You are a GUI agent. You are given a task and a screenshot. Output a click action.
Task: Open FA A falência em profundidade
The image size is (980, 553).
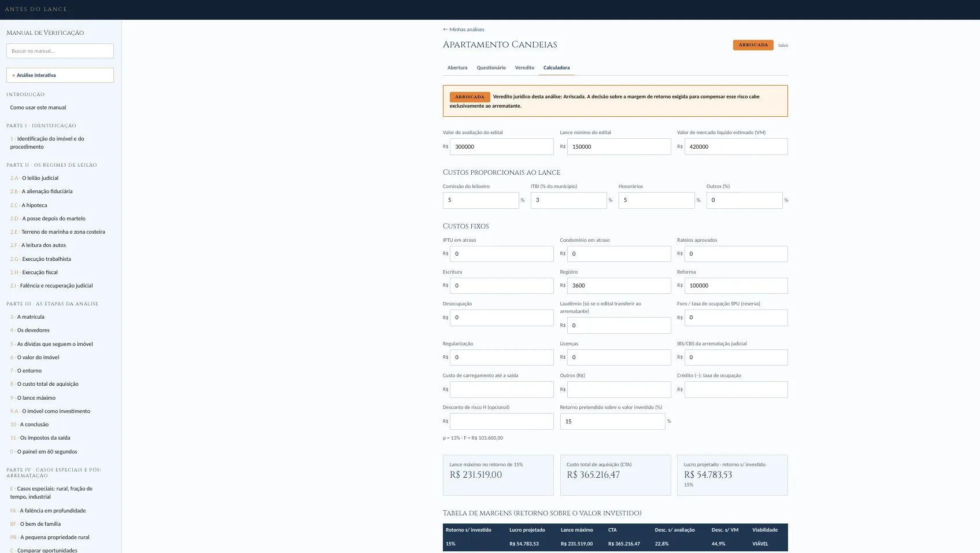[48, 511]
